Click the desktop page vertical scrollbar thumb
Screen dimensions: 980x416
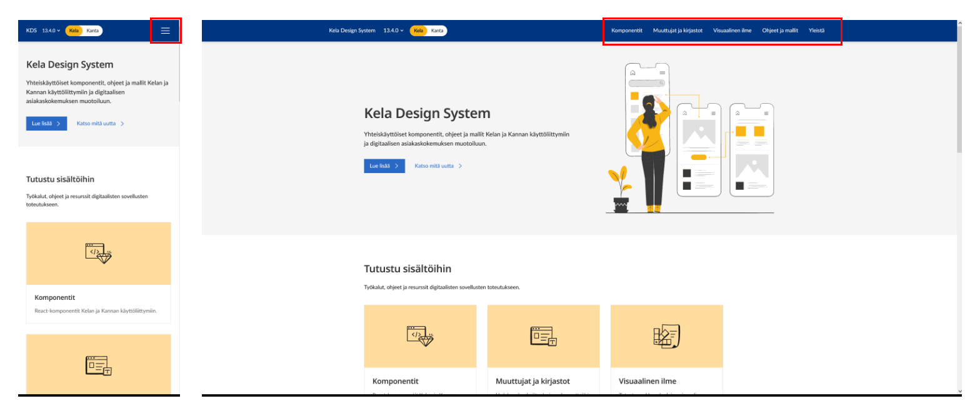click(x=960, y=94)
